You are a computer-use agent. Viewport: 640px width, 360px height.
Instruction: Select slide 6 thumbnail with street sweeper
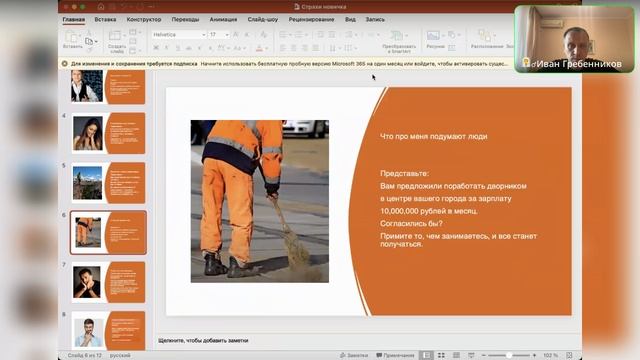tap(109, 233)
